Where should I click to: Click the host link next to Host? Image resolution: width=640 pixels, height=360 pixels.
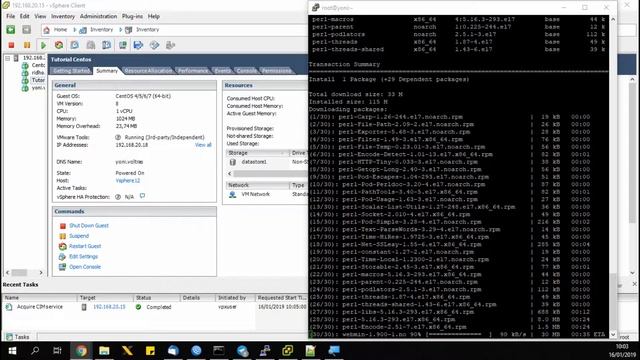pyautogui.click(x=127, y=180)
